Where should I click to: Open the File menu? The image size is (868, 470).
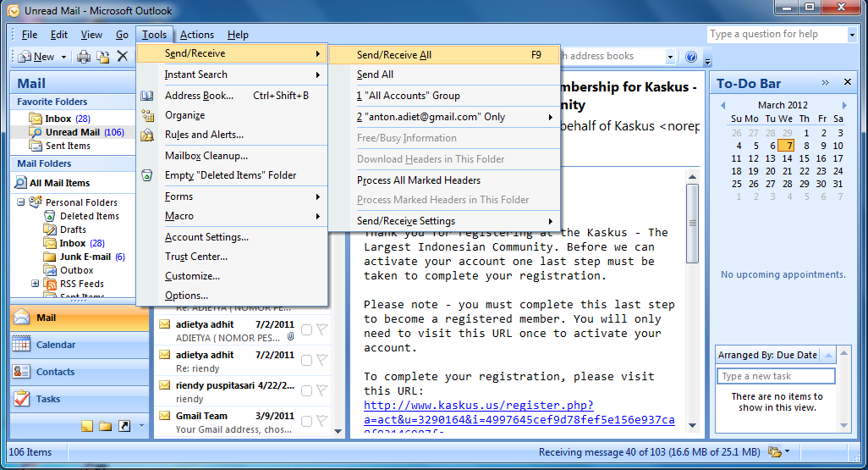coord(30,35)
